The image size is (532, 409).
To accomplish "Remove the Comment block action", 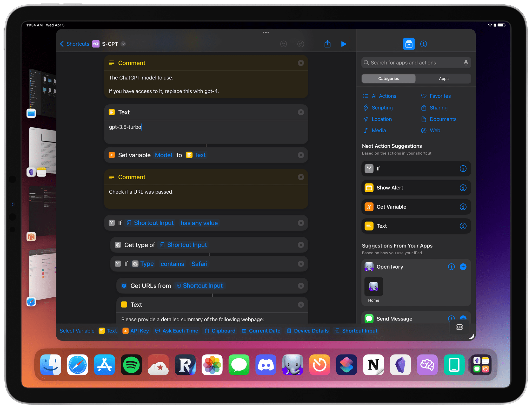I will coord(301,63).
